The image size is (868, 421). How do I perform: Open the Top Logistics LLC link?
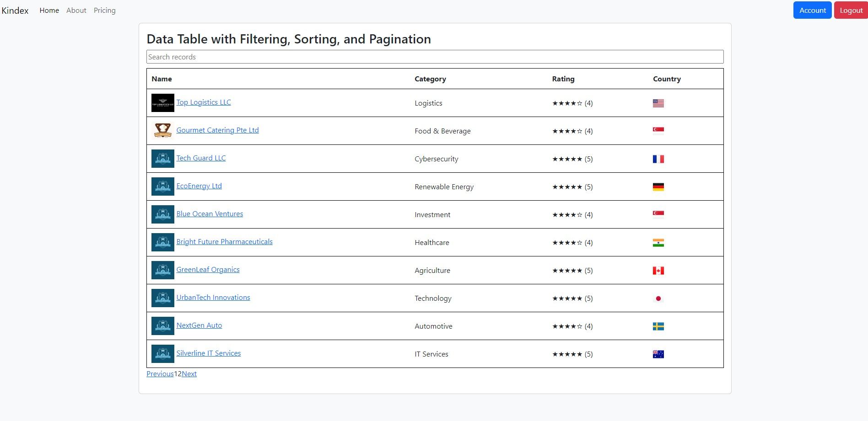204,102
